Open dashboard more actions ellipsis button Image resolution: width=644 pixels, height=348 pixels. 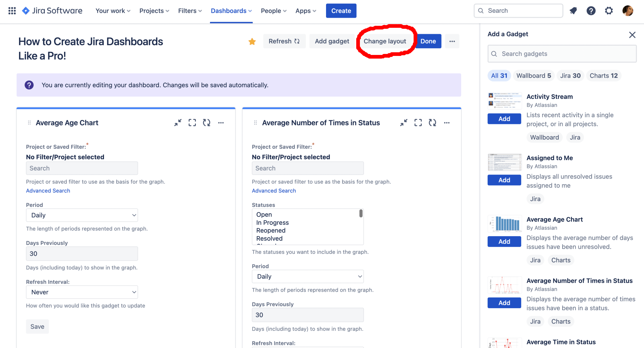[452, 41]
